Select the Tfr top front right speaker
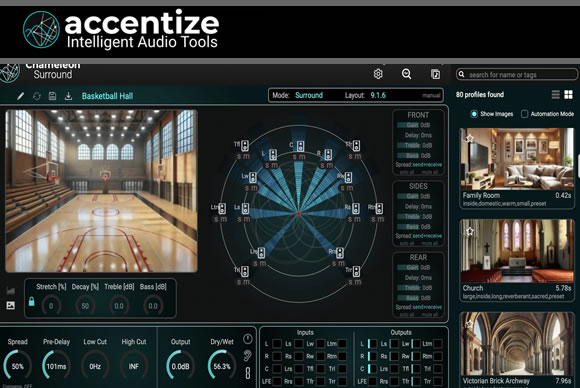580x388 pixels. click(x=356, y=145)
